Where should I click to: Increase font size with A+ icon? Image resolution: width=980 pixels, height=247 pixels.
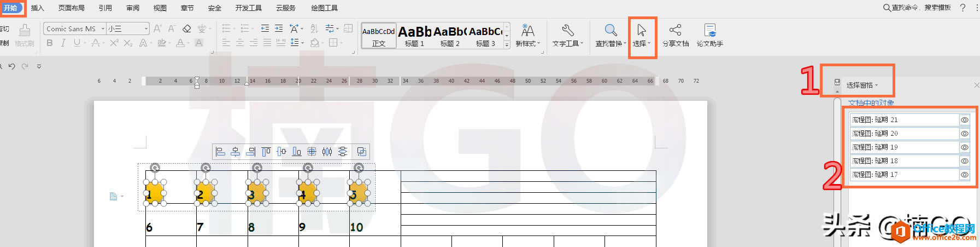(157, 28)
